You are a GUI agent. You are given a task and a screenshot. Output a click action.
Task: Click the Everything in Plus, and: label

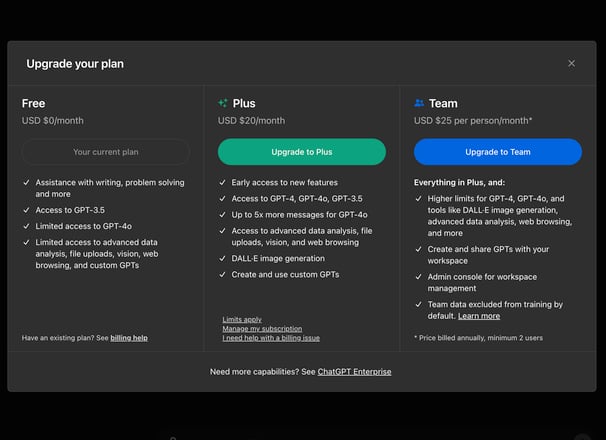point(459,182)
